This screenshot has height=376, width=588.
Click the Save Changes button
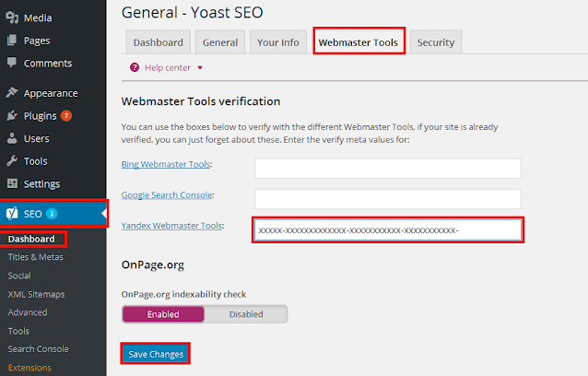(156, 354)
